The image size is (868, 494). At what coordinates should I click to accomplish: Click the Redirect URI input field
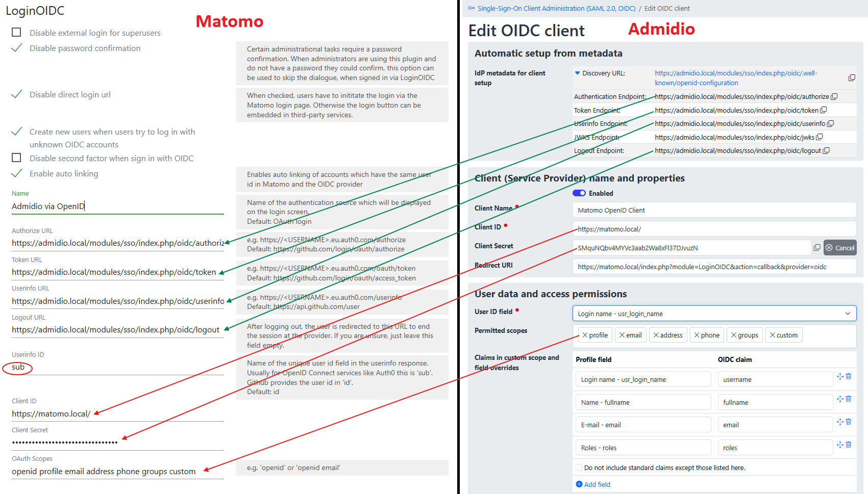[714, 267]
